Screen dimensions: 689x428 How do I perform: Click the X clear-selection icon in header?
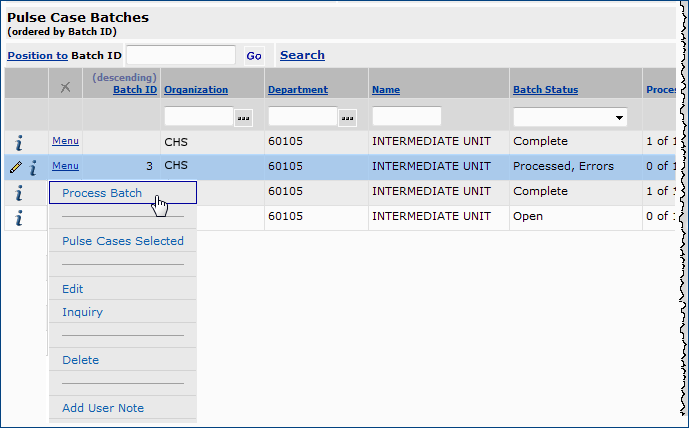[65, 89]
